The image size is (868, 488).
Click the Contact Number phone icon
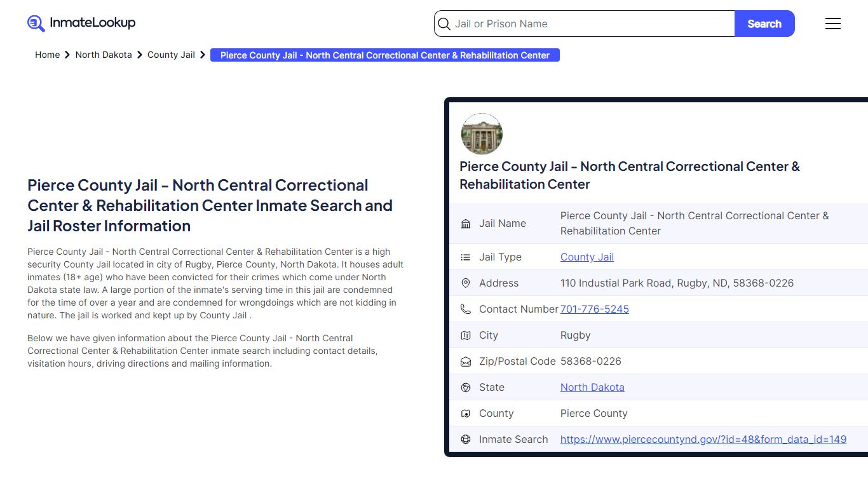click(x=466, y=309)
